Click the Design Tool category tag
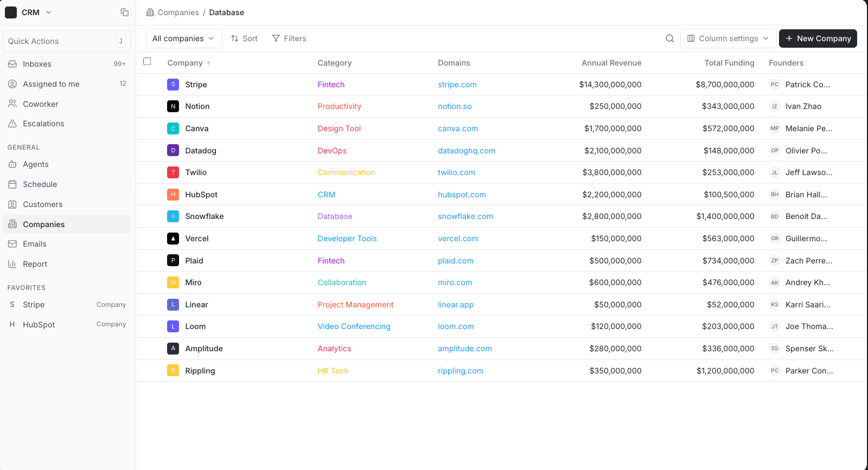Screen dimensions: 868x470 [x=339, y=128]
